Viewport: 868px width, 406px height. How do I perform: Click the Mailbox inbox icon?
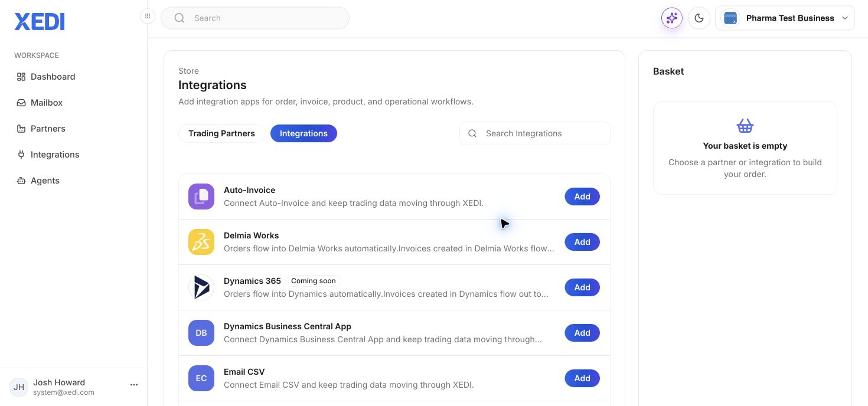21,103
